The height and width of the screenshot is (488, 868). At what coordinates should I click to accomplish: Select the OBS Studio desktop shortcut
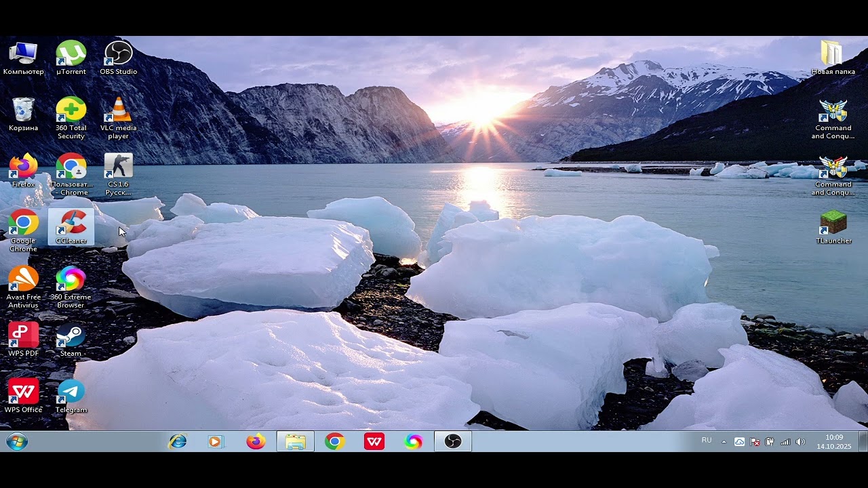(119, 58)
